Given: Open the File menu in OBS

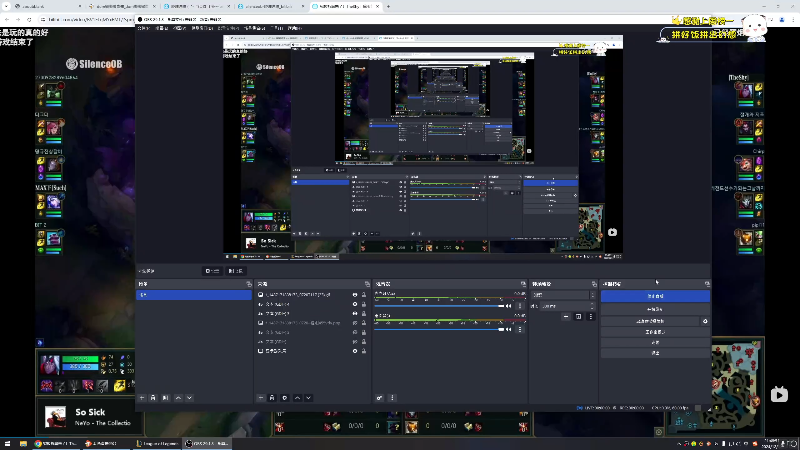Looking at the screenshot, I should tap(143, 28).
